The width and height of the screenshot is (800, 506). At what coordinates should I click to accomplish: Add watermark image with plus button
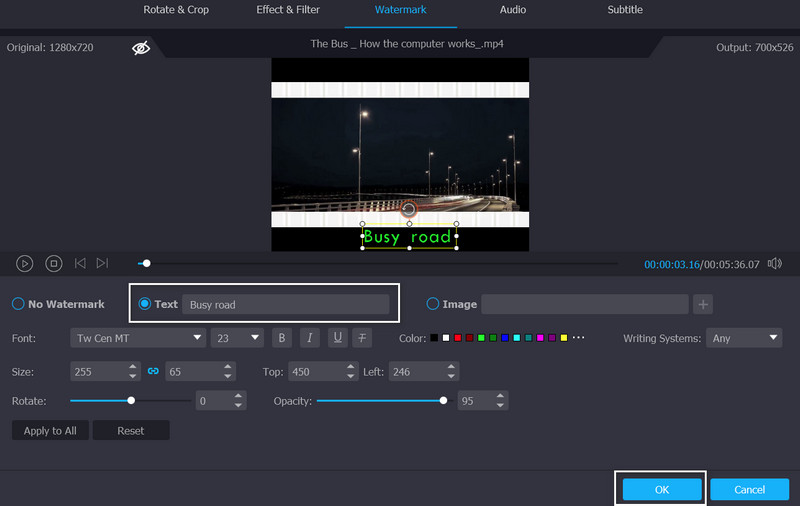coord(703,304)
